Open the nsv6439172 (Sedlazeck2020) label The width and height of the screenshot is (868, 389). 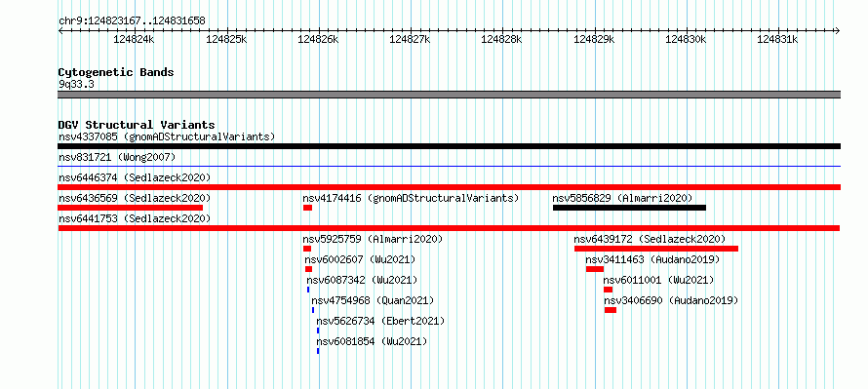[650, 239]
